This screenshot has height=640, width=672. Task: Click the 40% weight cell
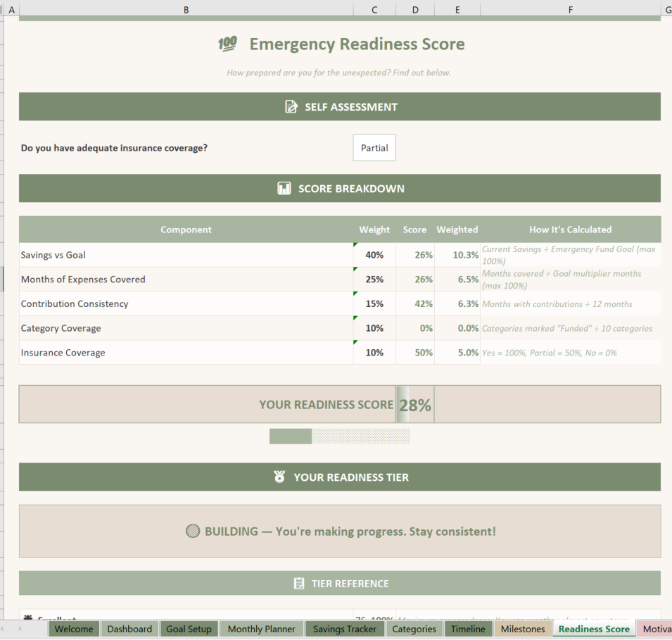(x=374, y=255)
